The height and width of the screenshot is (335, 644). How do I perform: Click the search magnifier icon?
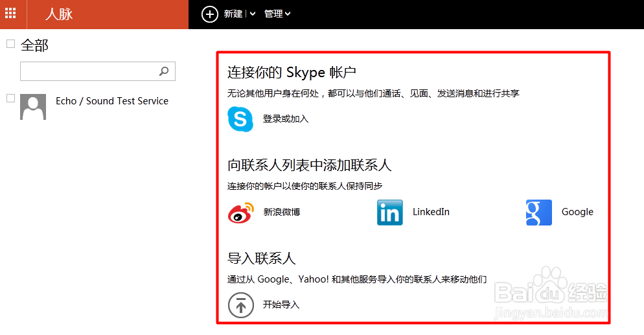[164, 71]
